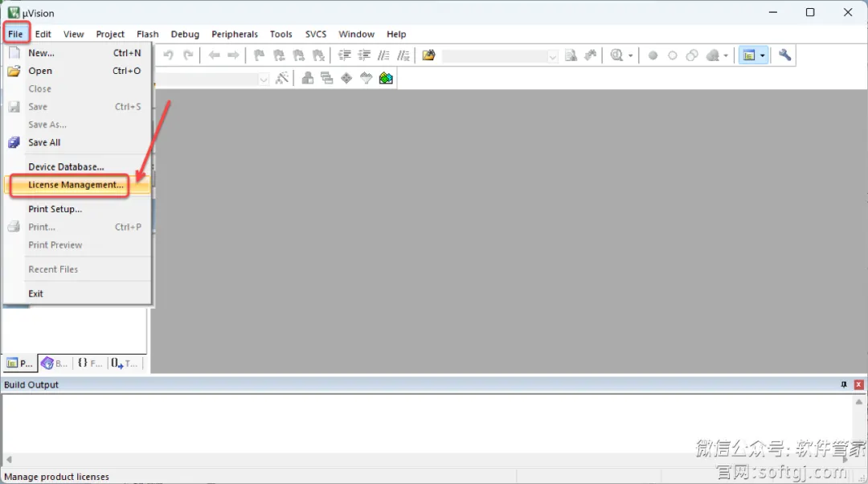Click the Select Software Packs icon

pyautogui.click(x=366, y=78)
